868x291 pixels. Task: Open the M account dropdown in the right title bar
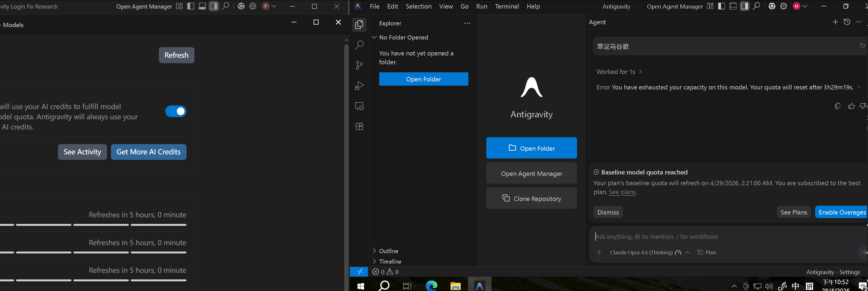pos(800,6)
